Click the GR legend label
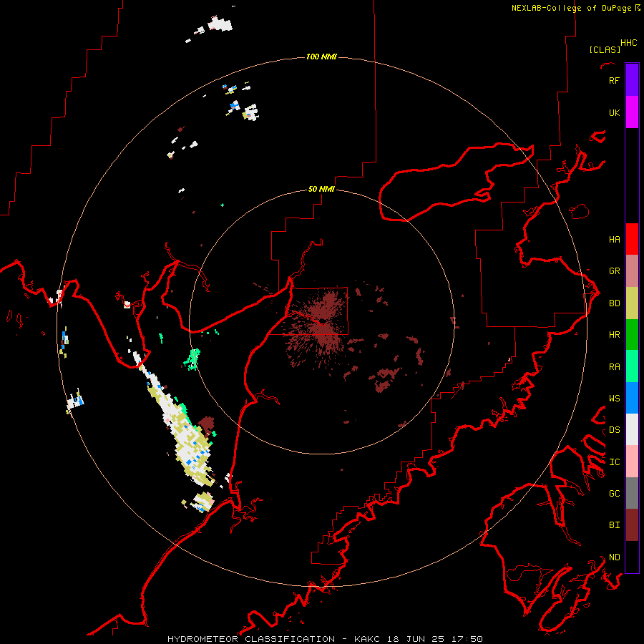The width and height of the screenshot is (644, 644). click(614, 271)
